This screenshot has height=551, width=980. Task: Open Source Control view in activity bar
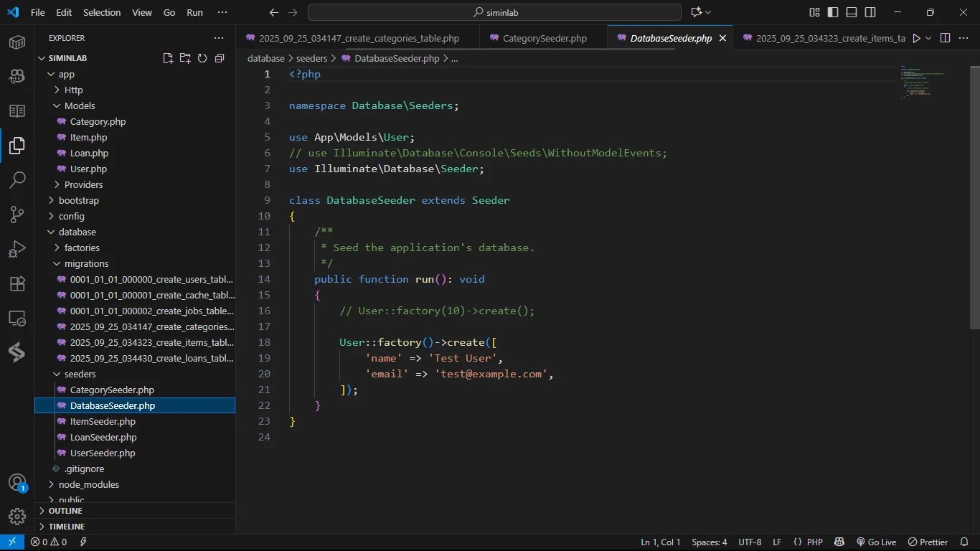click(17, 214)
